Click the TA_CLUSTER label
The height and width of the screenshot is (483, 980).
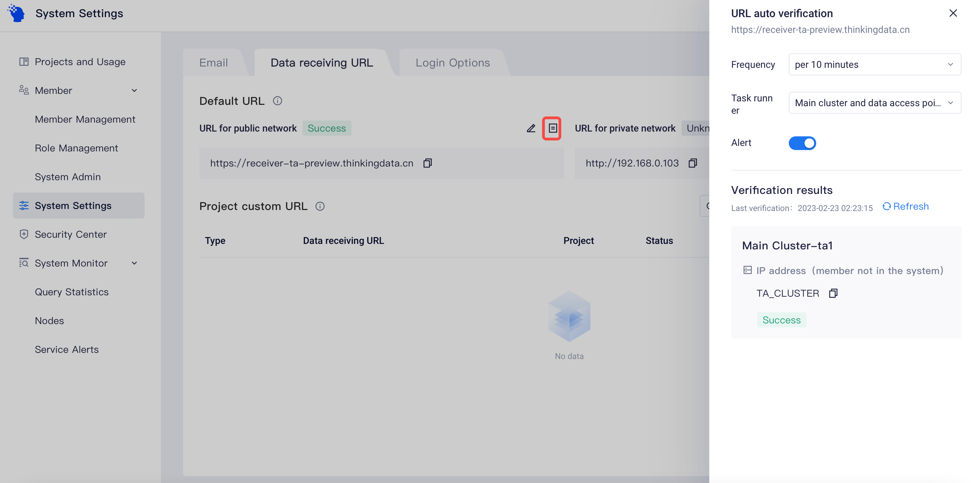coord(787,293)
